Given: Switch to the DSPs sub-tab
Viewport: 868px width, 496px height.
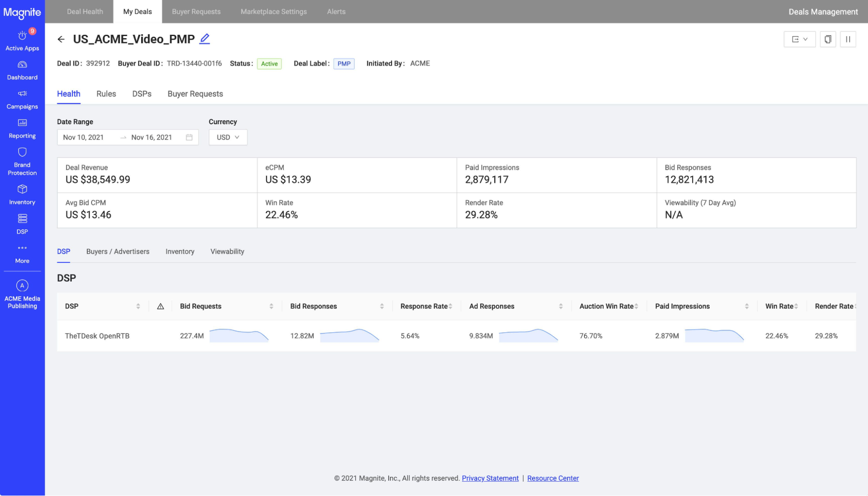Looking at the screenshot, I should point(142,94).
